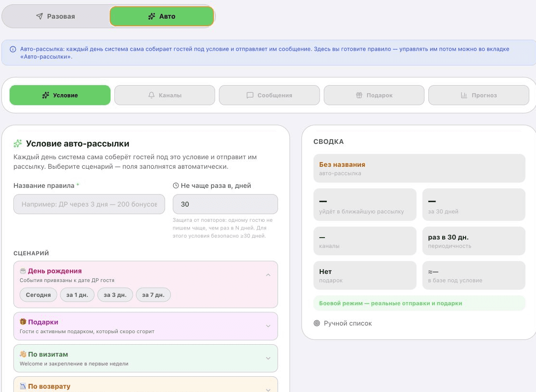The width and height of the screenshot is (536, 392).
Task: Click the Нет подарок summary card
Action: [365, 275]
